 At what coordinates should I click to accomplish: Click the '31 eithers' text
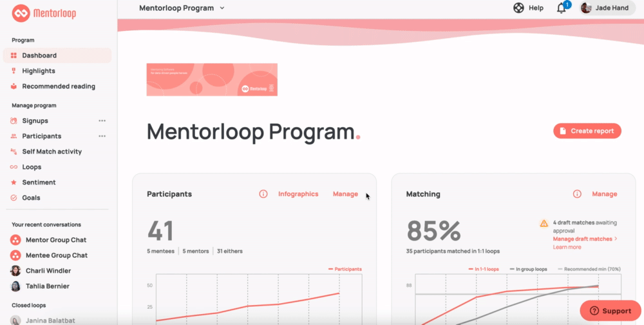coord(230,251)
